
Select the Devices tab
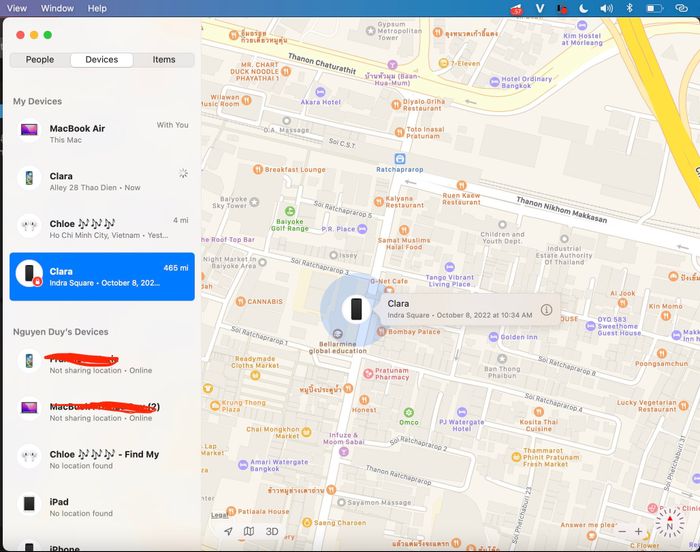[102, 59]
